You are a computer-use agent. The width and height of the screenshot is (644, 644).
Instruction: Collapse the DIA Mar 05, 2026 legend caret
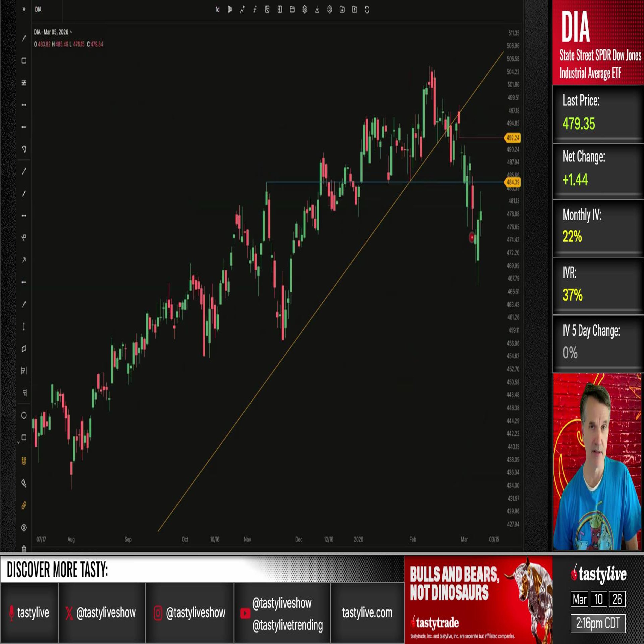click(x=71, y=32)
